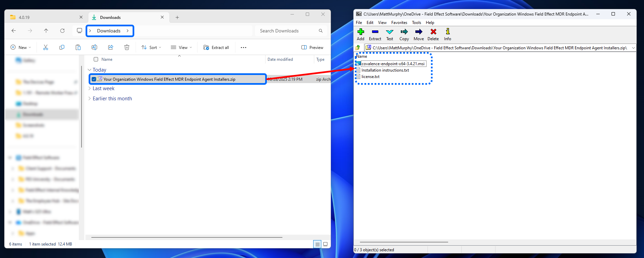Image resolution: width=644 pixels, height=258 pixels.
Task: Open the View dropdown in Explorer
Action: [x=181, y=48]
